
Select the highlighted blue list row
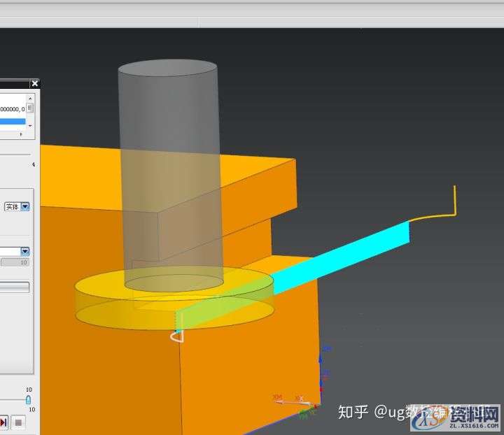point(13,121)
